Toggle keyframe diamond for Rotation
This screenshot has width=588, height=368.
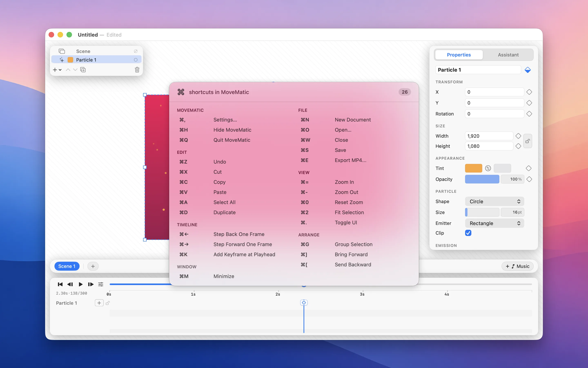click(x=529, y=114)
